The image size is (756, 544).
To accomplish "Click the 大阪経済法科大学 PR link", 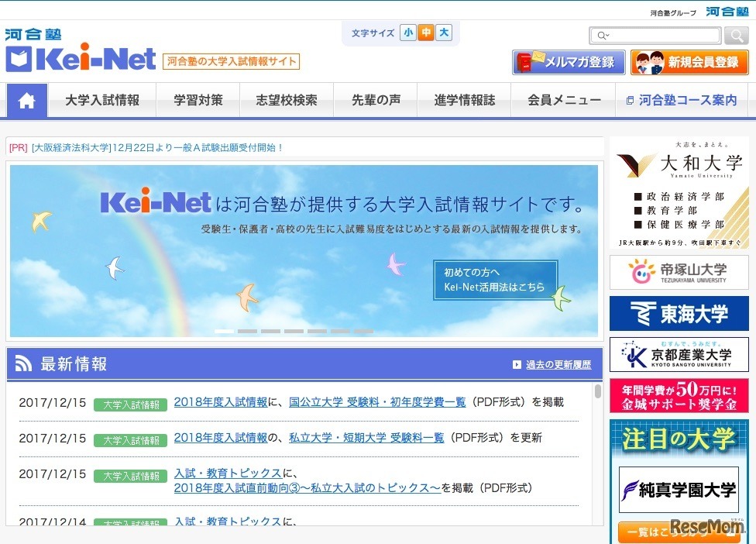I will tap(156, 147).
